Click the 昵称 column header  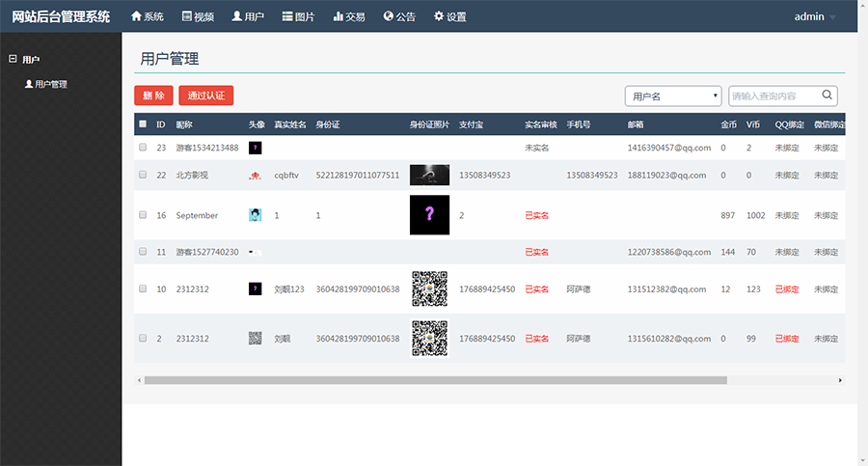click(184, 124)
